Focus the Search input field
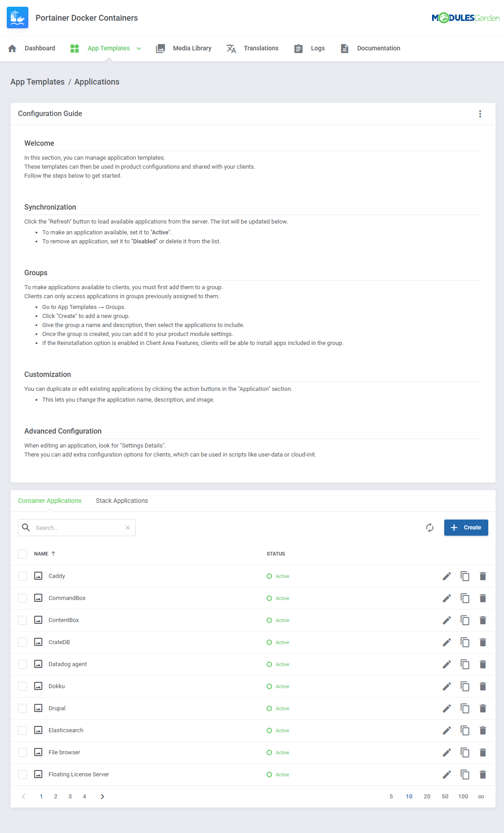The height and width of the screenshot is (833, 504). [78, 528]
